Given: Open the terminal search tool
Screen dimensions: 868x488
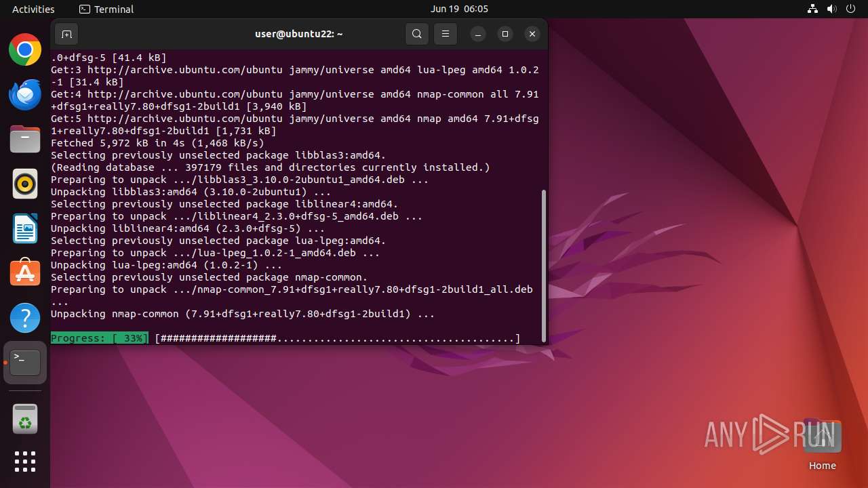Looking at the screenshot, I should tap(417, 34).
